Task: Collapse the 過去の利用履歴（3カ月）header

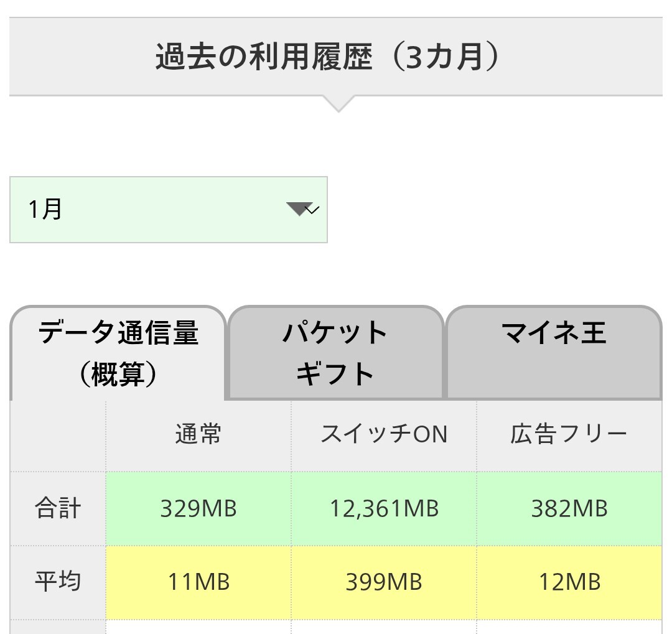Action: [x=336, y=57]
